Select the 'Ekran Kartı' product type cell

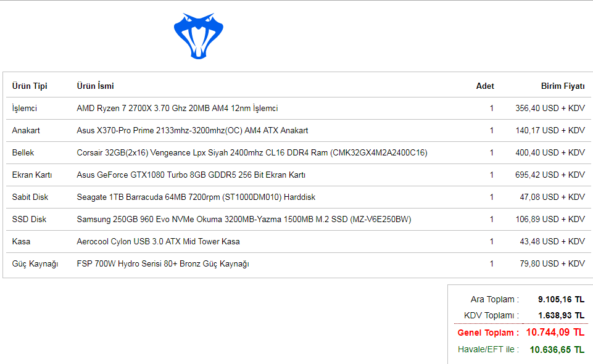[31, 175]
